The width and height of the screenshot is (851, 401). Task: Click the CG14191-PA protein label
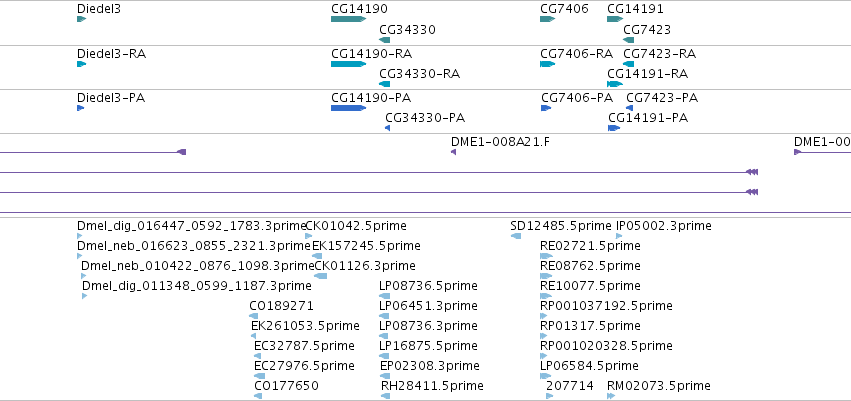(x=648, y=118)
